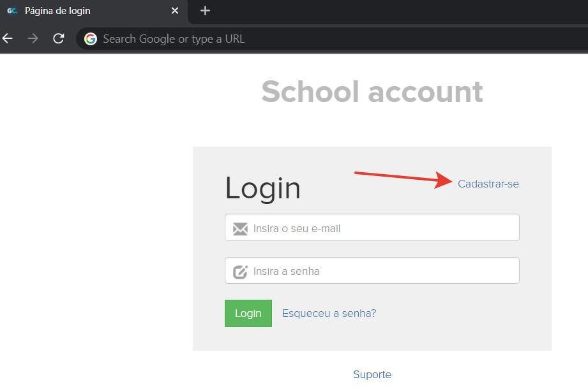Open the Cadastrar-se sign-up link
This screenshot has width=588, height=389.
(x=488, y=184)
